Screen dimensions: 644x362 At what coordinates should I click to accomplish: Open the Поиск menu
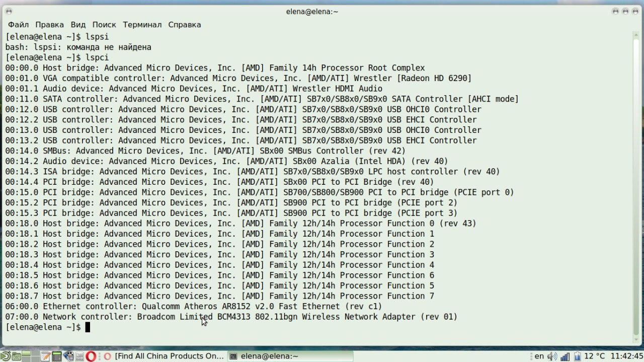[104, 25]
